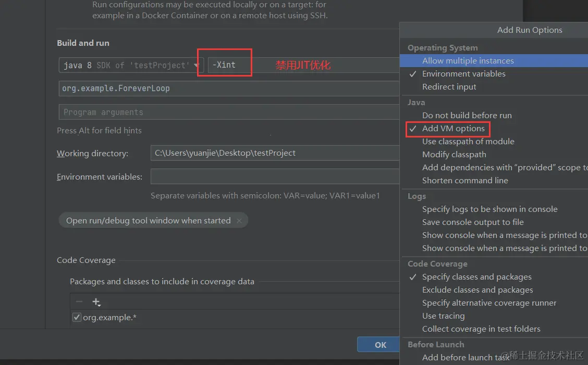Select Specify alternative coverage runner
The image size is (588, 365).
[x=494, y=303]
